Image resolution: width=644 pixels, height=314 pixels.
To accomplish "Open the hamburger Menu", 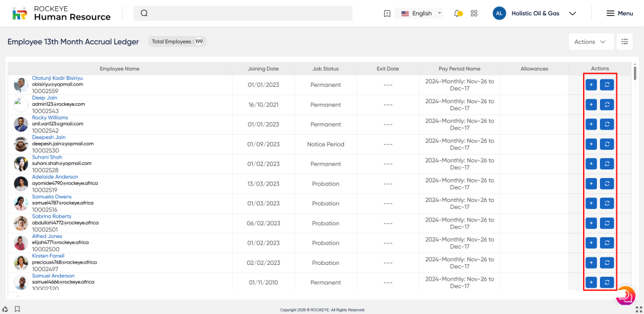I will (619, 13).
